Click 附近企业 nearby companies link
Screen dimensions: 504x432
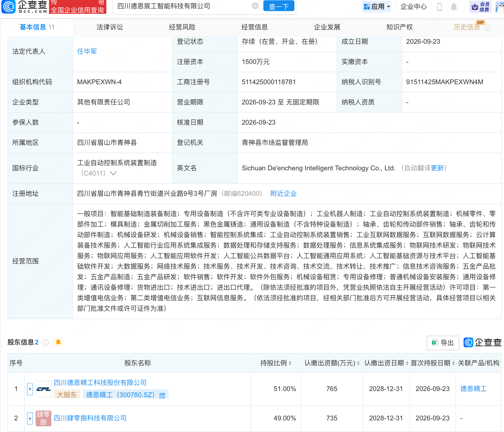point(283,194)
